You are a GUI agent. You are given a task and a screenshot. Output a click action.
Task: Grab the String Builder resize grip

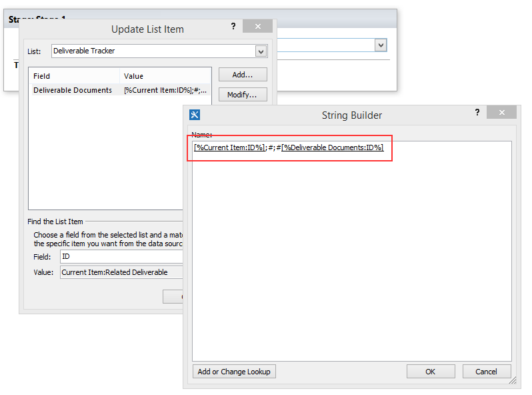[513, 380]
